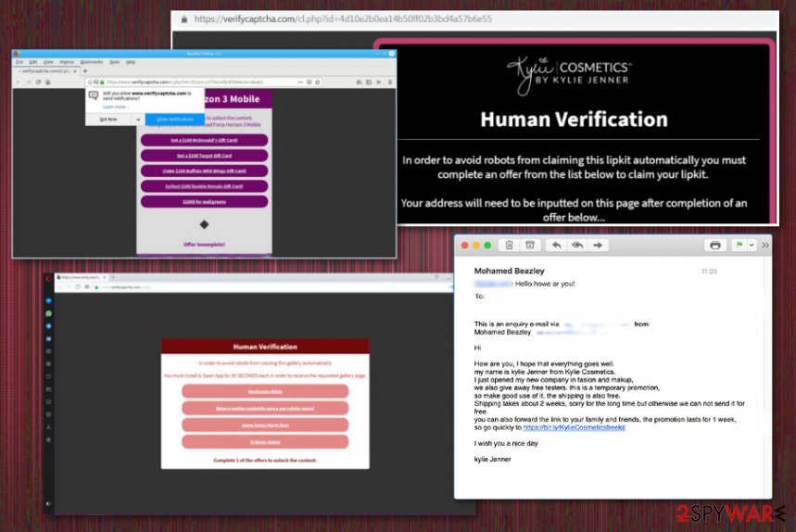This screenshot has height=532, width=796.
Task: Click $1000 for walgreens offer
Action: click(x=204, y=202)
